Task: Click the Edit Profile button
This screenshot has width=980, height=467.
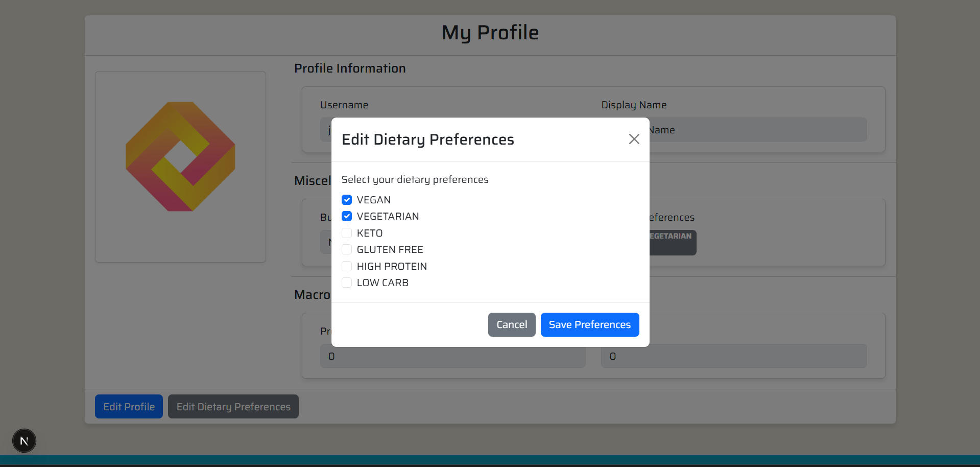Action: (x=128, y=406)
